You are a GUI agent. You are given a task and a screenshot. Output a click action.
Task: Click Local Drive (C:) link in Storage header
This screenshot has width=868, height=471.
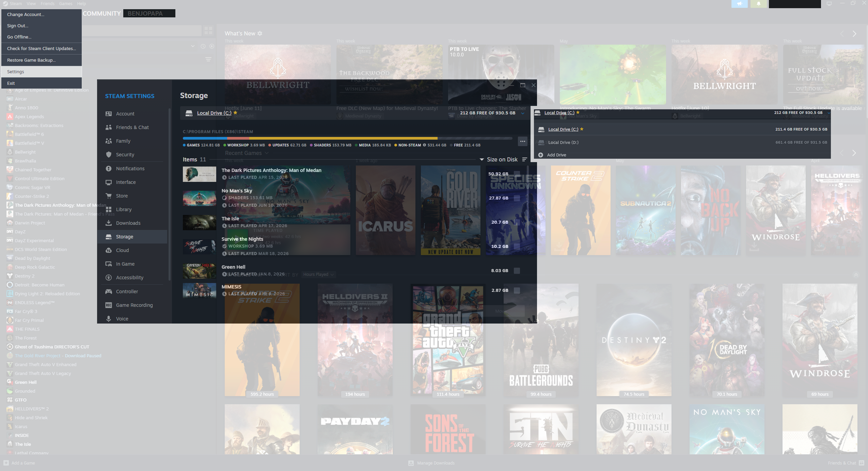click(214, 113)
